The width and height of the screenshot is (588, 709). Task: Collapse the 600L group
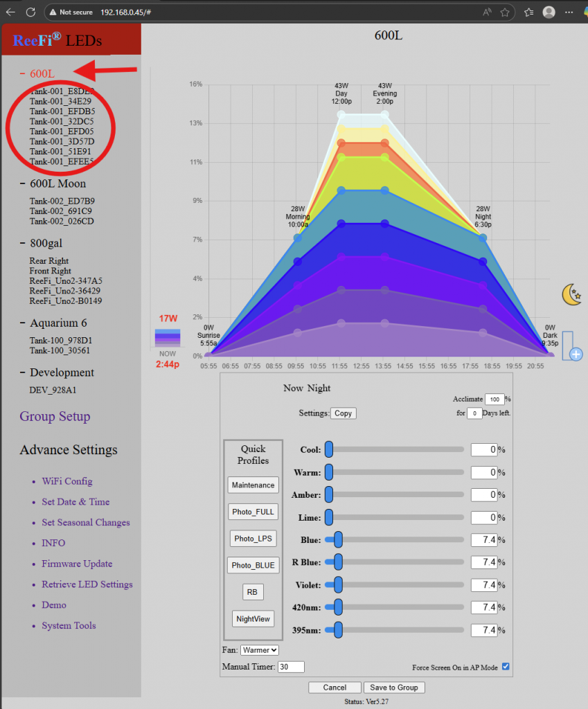[24, 73]
